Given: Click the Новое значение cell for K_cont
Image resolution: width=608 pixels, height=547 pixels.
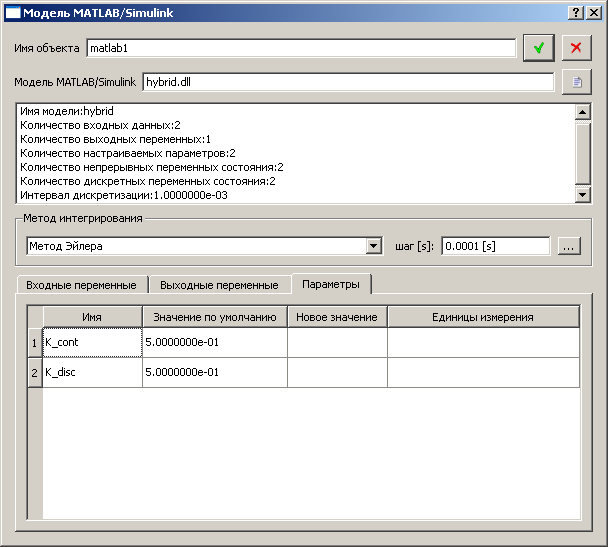Looking at the screenshot, I should [x=337, y=343].
